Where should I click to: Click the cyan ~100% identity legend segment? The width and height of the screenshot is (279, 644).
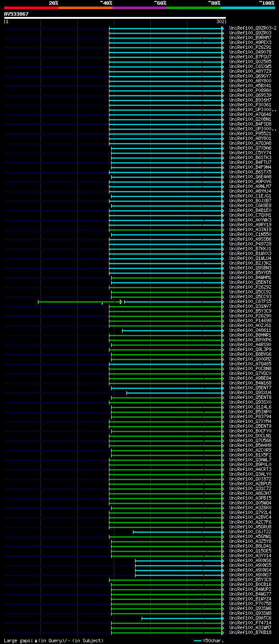tap(248, 8)
